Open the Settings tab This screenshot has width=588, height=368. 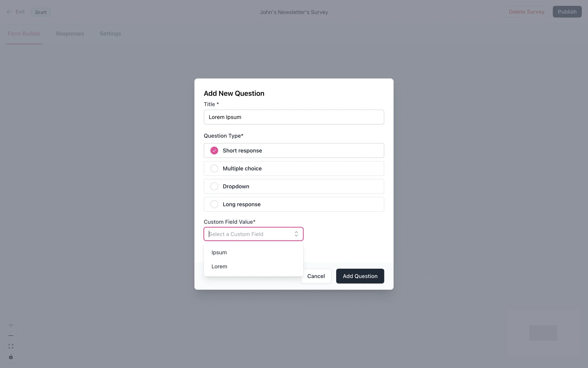coord(110,34)
